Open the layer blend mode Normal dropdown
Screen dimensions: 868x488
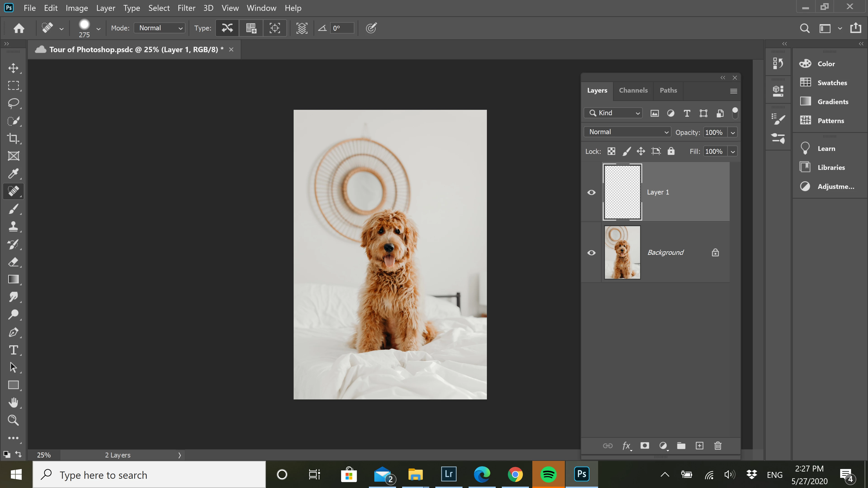tap(627, 132)
